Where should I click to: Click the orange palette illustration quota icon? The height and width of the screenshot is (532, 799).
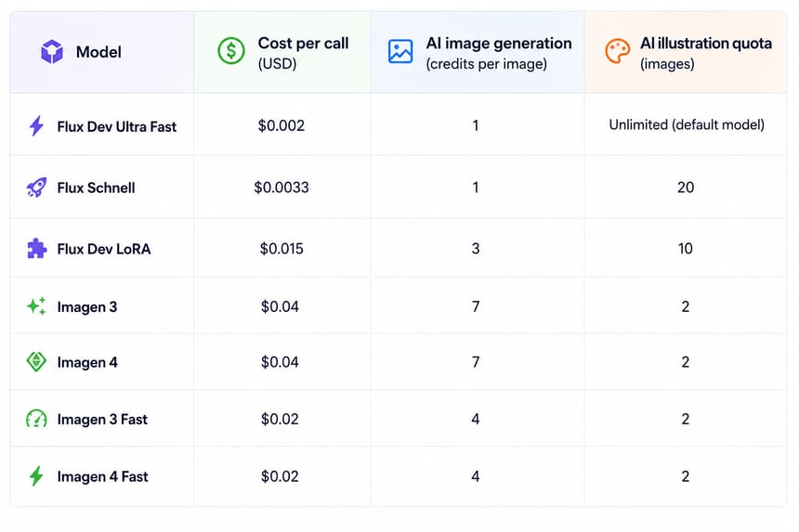point(618,51)
